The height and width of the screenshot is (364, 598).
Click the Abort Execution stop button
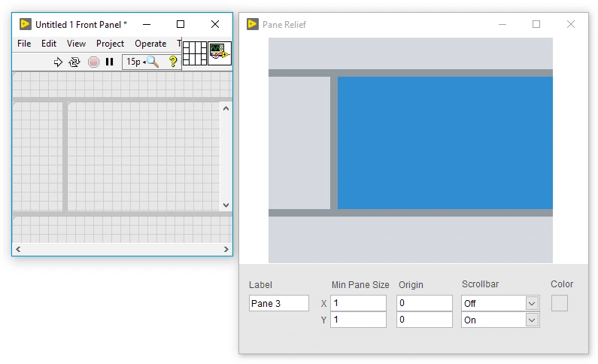tap(93, 62)
